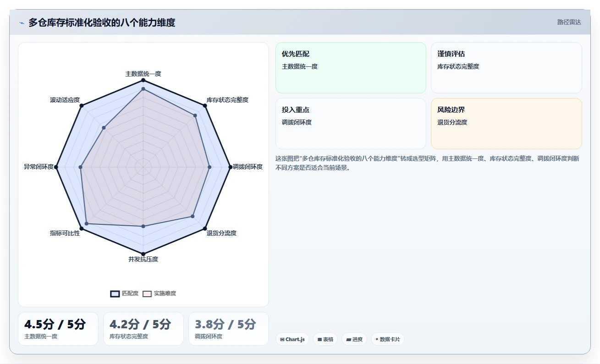Click outer 匹配度 point on 退货分流度 axis
This screenshot has width=600, height=364.
(205, 228)
